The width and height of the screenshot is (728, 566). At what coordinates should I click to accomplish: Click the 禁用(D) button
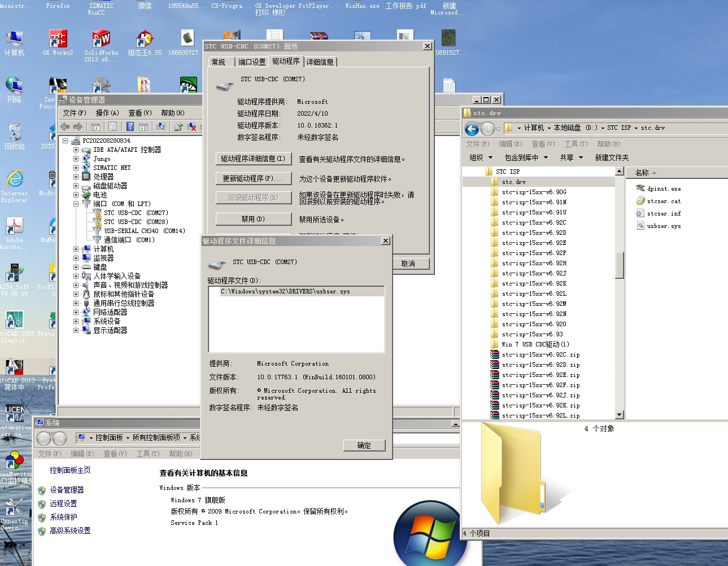pyautogui.click(x=254, y=218)
